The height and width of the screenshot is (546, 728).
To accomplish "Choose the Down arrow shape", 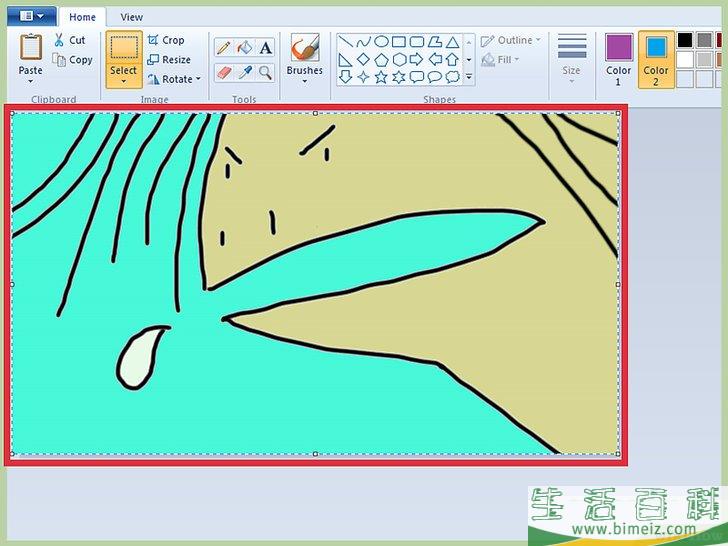I will 345,77.
